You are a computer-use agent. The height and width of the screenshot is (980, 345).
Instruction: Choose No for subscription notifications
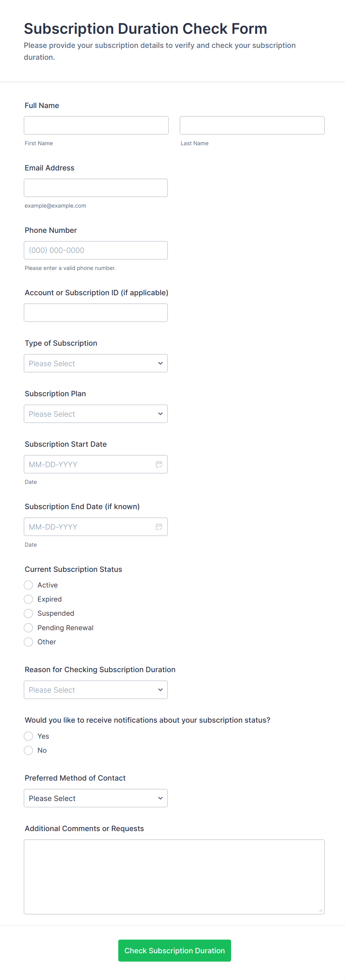tap(29, 750)
